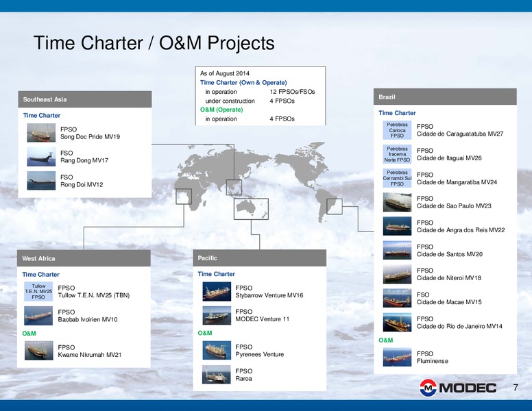Click the Fluminense ship thumbnail

point(398,357)
